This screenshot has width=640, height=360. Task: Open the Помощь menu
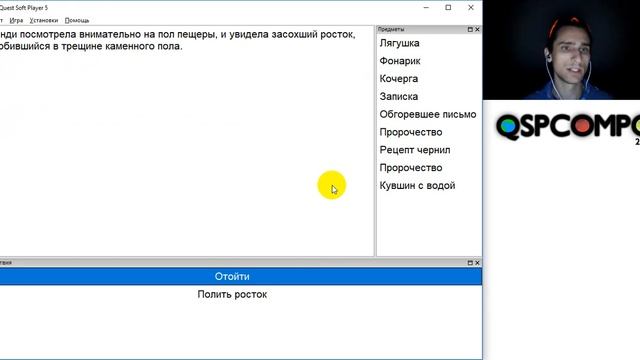pos(77,20)
